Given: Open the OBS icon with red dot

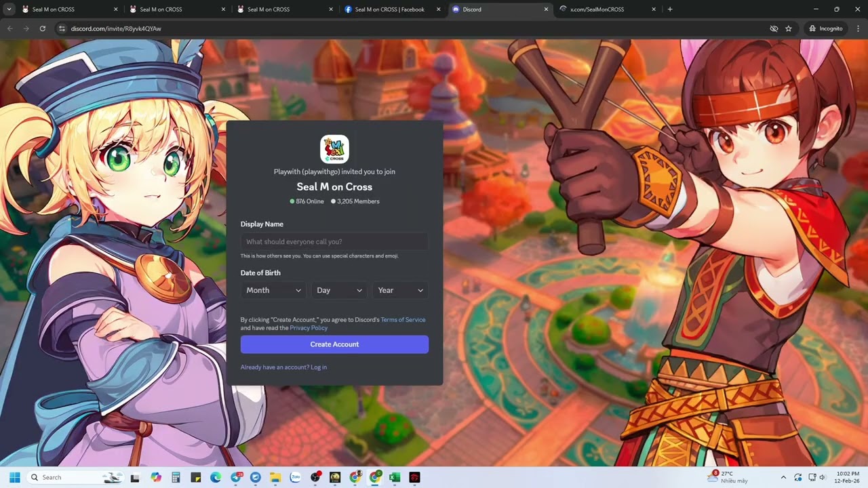Looking at the screenshot, I should click(316, 477).
